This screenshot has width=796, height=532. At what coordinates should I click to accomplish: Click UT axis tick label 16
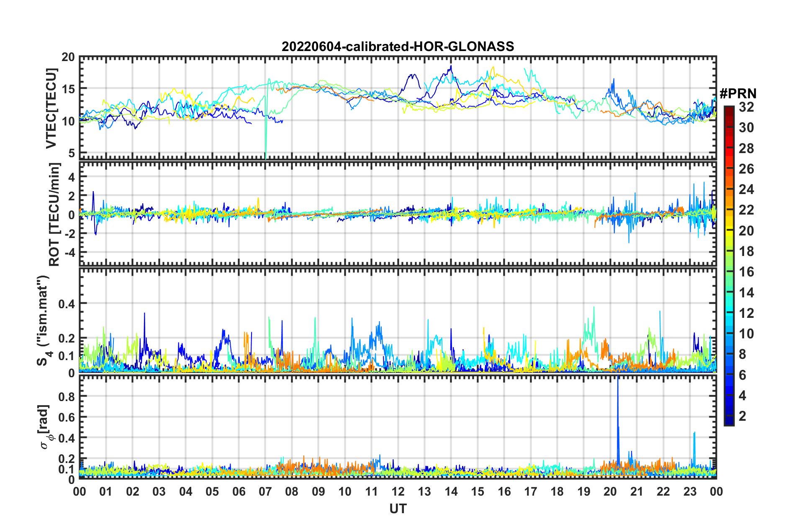pos(504,491)
